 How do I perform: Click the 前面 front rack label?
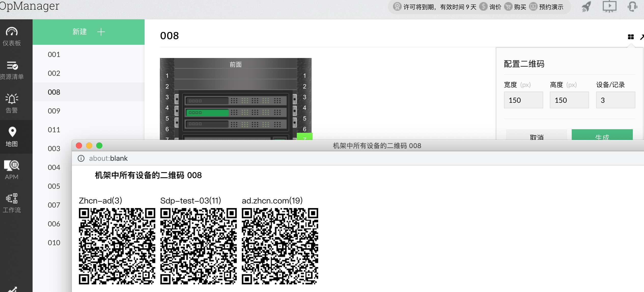pos(236,65)
